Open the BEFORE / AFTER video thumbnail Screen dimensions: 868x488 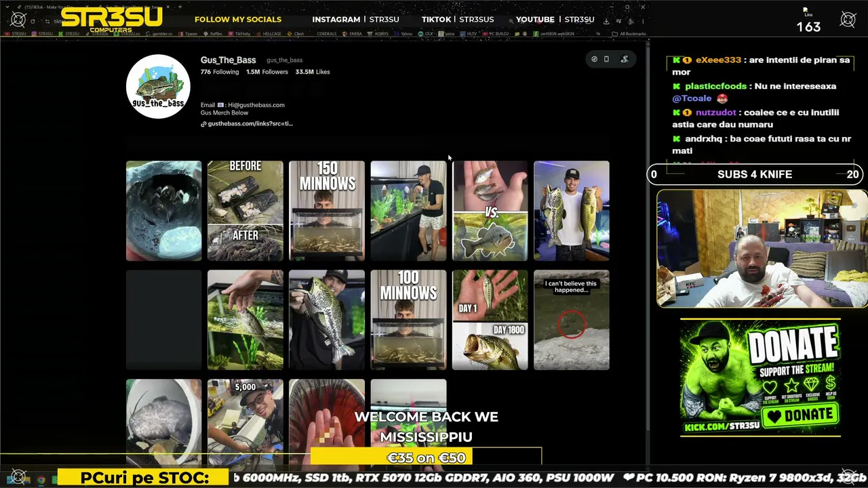[x=245, y=211]
